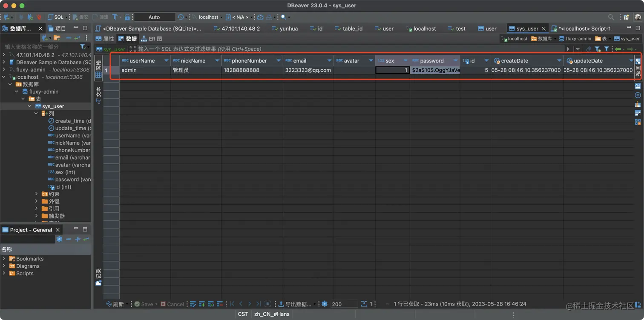The image size is (644, 320).
Task: Open the Auto commit mode box
Action: click(x=154, y=17)
